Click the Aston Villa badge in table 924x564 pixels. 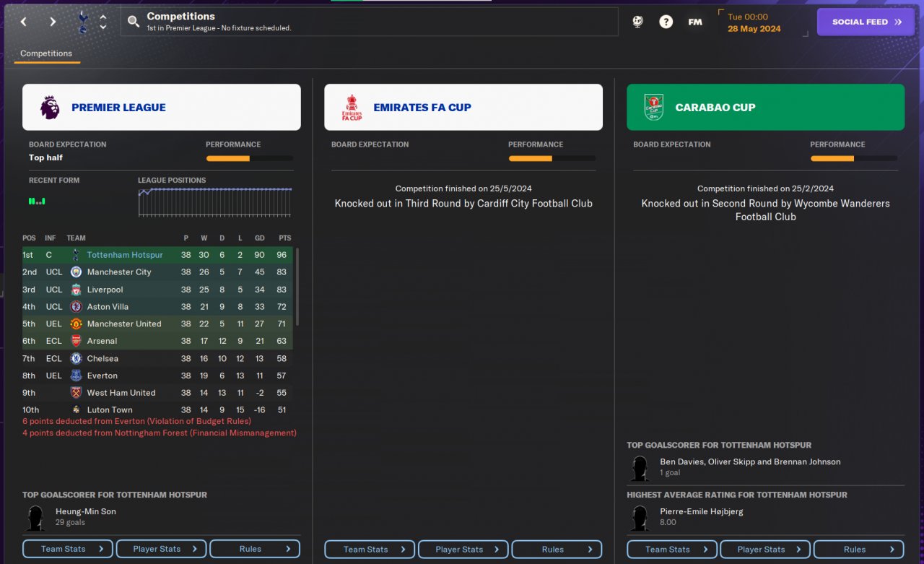coord(76,307)
